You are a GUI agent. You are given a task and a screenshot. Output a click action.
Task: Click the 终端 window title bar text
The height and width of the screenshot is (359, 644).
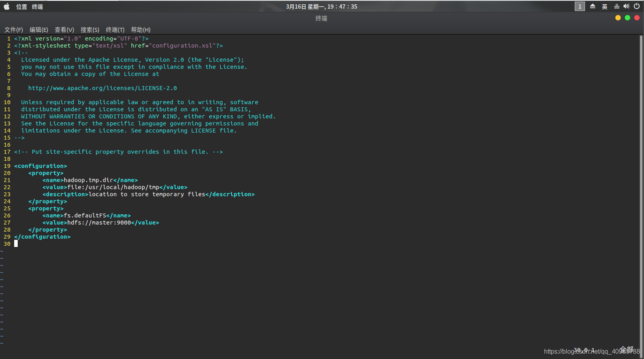(321, 18)
